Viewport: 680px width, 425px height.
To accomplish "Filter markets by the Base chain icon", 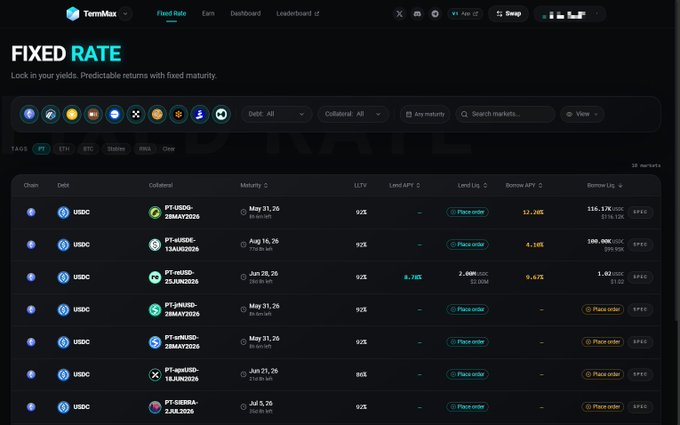I will point(114,114).
